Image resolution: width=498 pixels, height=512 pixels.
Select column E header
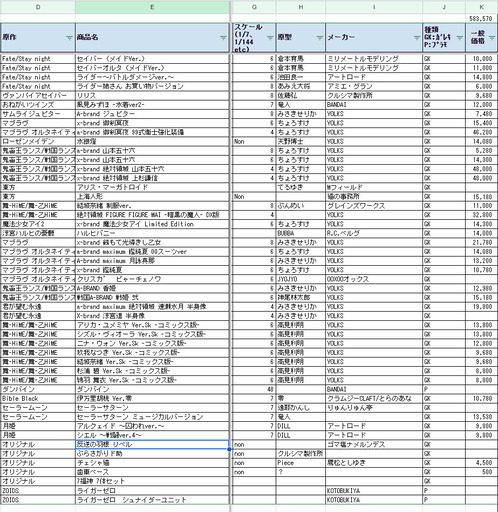pyautogui.click(x=152, y=7)
